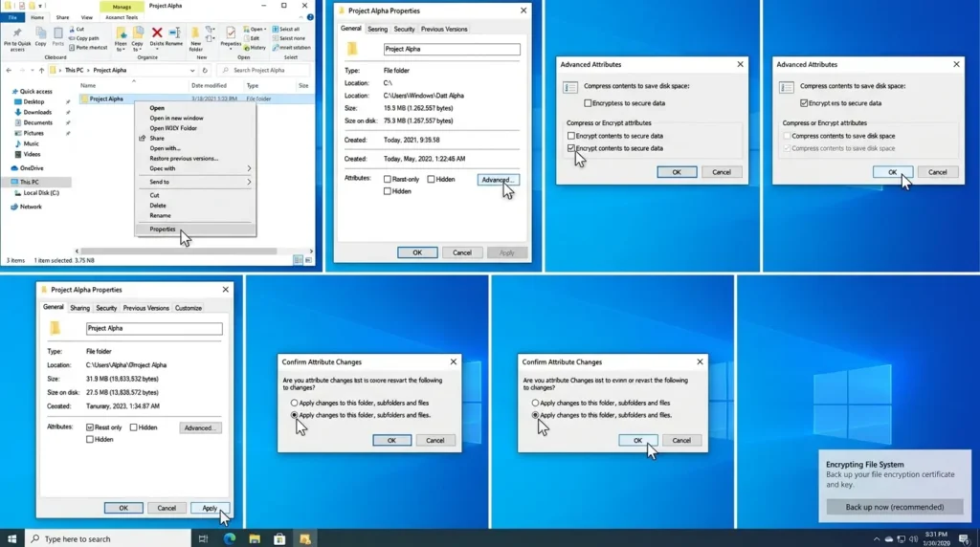Open recent locations dropdown beside forward arrow
This screenshot has width=980, height=547.
click(32, 70)
